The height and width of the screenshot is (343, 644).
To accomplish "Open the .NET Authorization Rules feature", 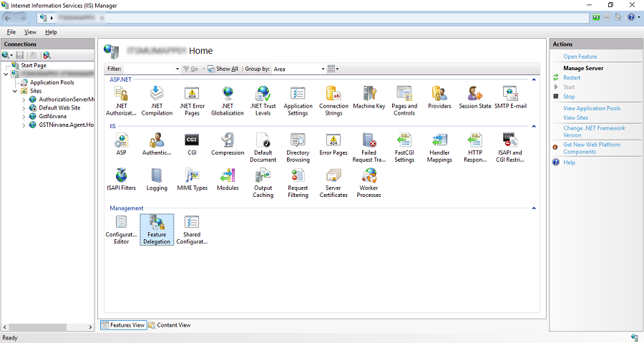I will [121, 101].
